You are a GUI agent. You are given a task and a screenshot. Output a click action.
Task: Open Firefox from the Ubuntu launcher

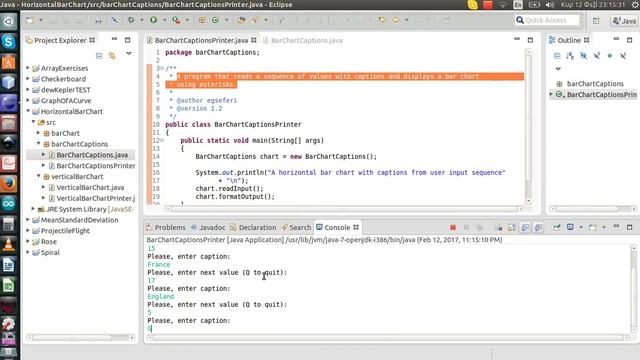(x=9, y=183)
